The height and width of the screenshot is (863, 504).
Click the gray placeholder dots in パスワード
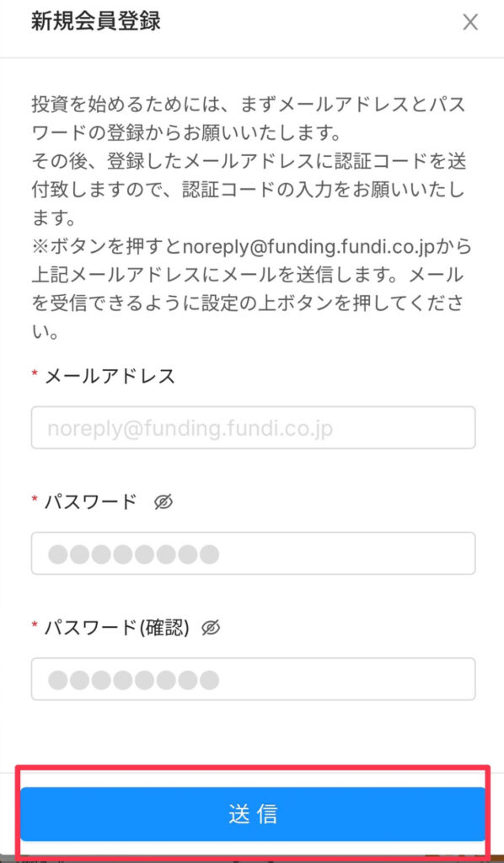tap(133, 554)
